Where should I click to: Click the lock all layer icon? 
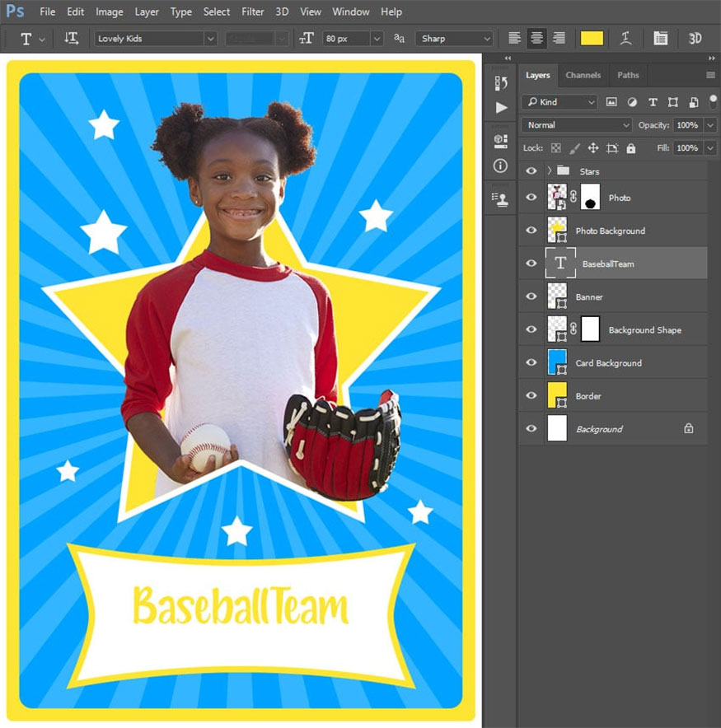(631, 148)
